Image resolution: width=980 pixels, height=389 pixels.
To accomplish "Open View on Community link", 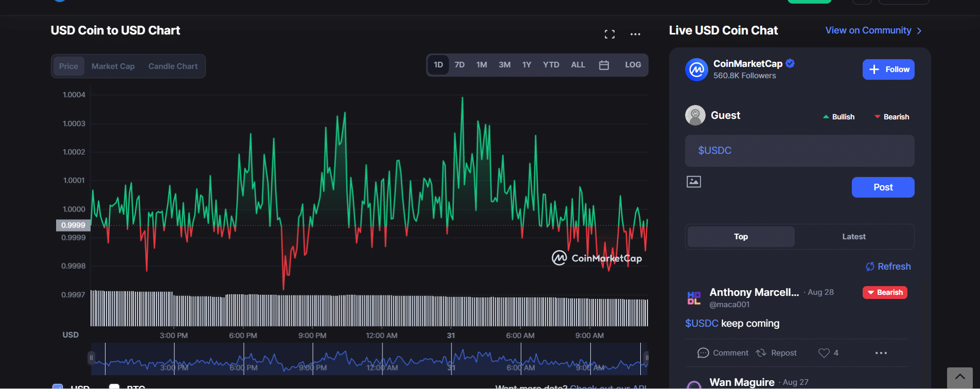I will (873, 30).
